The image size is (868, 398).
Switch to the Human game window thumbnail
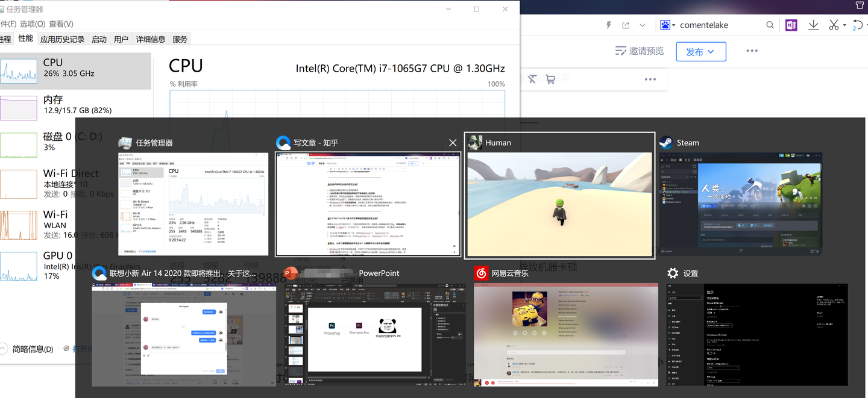pos(559,205)
